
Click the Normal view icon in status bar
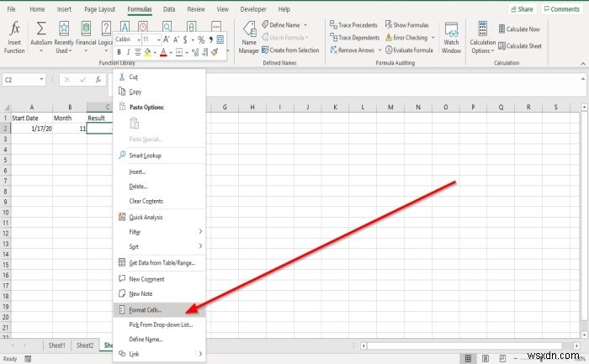tap(468, 358)
